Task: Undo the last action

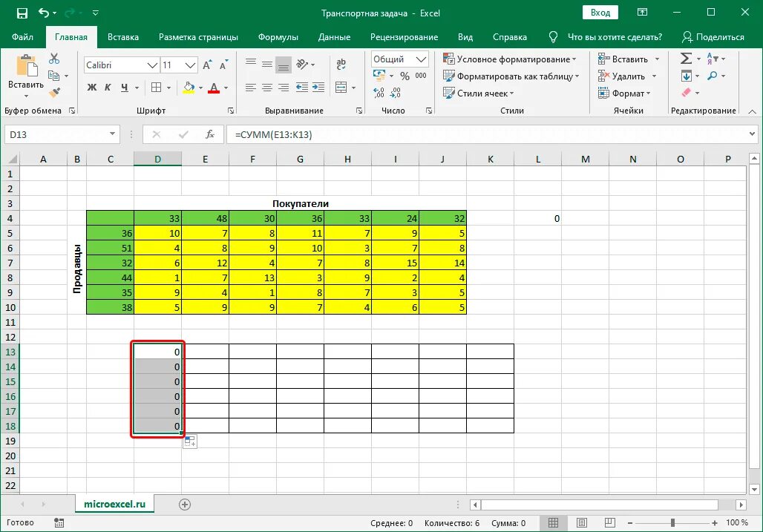Action: tap(44, 13)
